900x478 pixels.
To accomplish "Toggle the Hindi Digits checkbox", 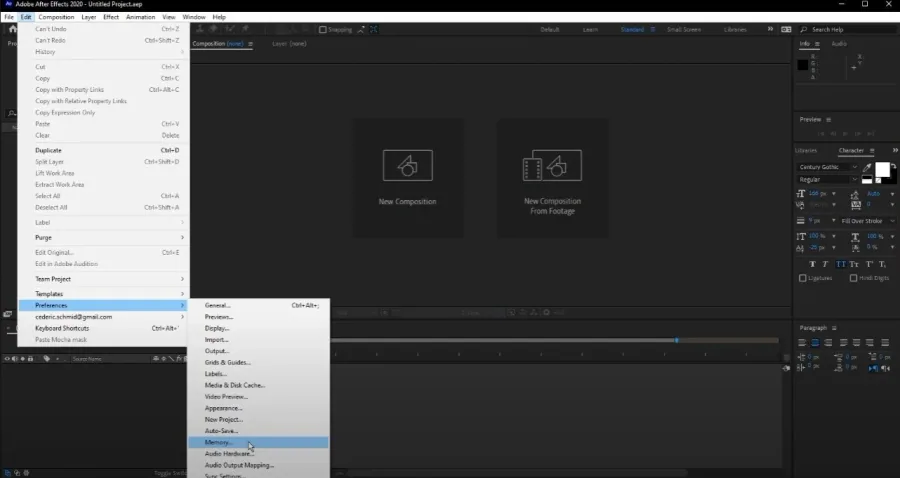I will [854, 278].
